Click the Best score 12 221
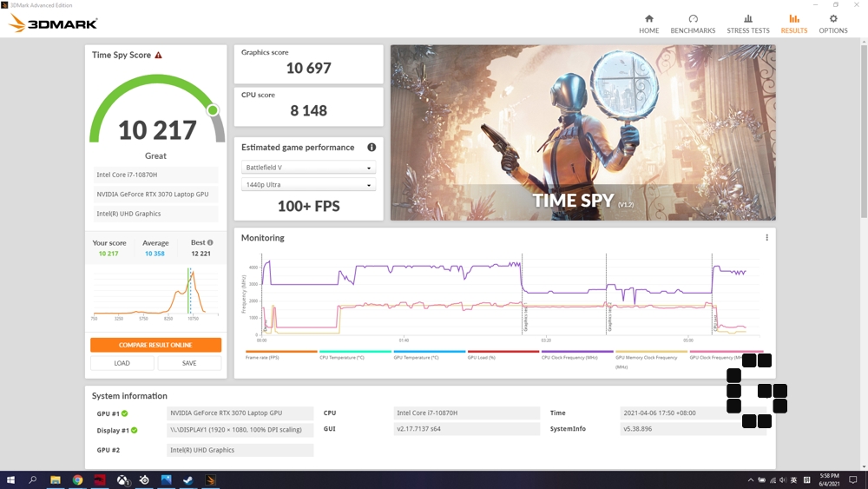The image size is (868, 489). (201, 254)
